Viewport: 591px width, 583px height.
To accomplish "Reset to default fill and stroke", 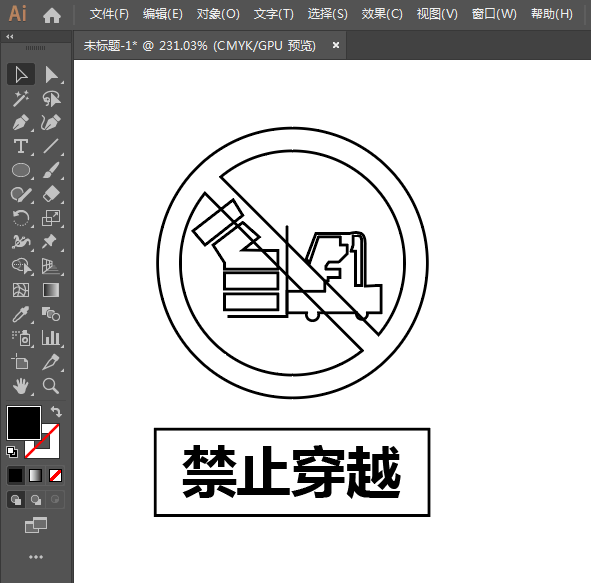I will click(x=12, y=452).
